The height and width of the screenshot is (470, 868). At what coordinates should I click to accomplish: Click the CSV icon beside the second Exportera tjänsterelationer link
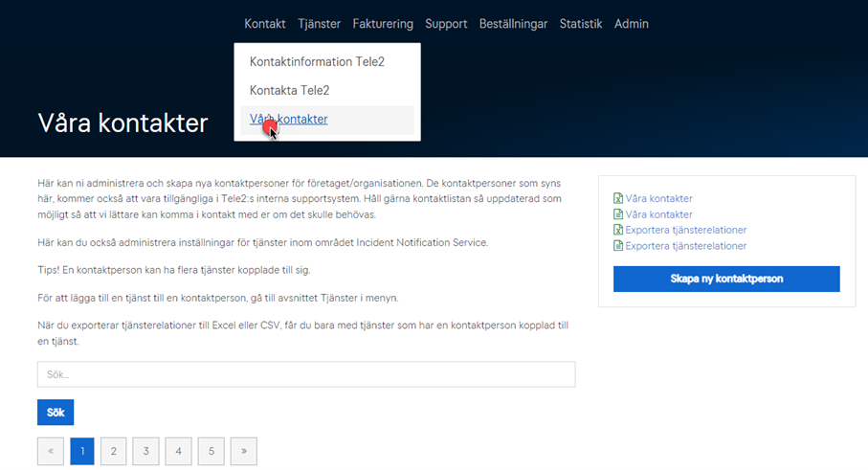coord(618,246)
